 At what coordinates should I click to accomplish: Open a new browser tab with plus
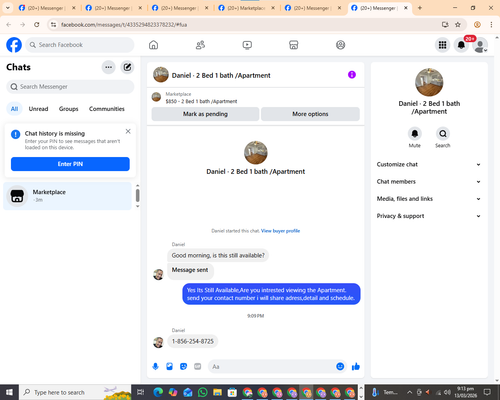coord(420,8)
